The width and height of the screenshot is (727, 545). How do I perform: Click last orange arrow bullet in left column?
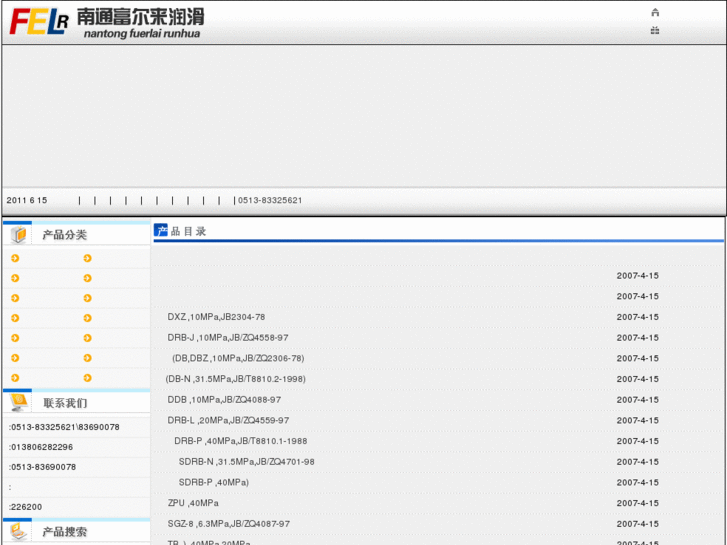coord(15,378)
